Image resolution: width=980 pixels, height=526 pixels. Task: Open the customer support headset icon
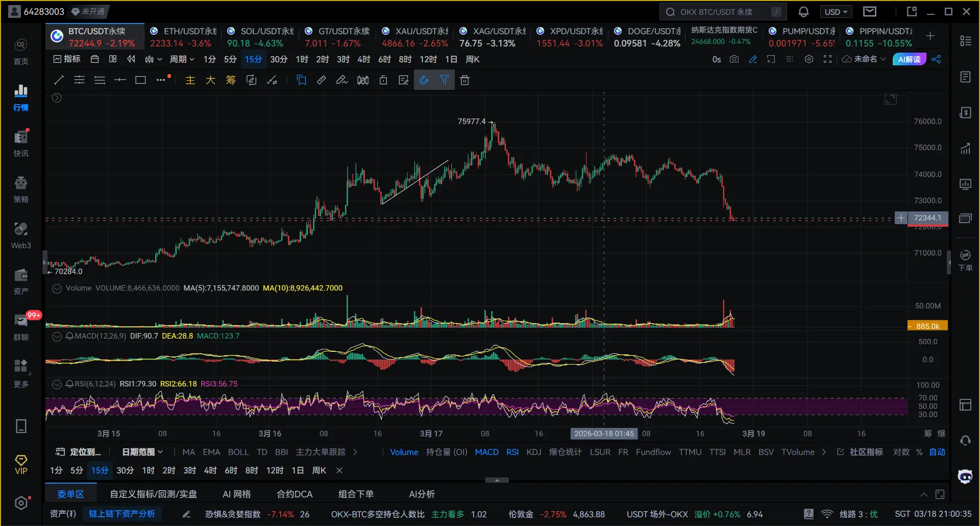[965, 440]
